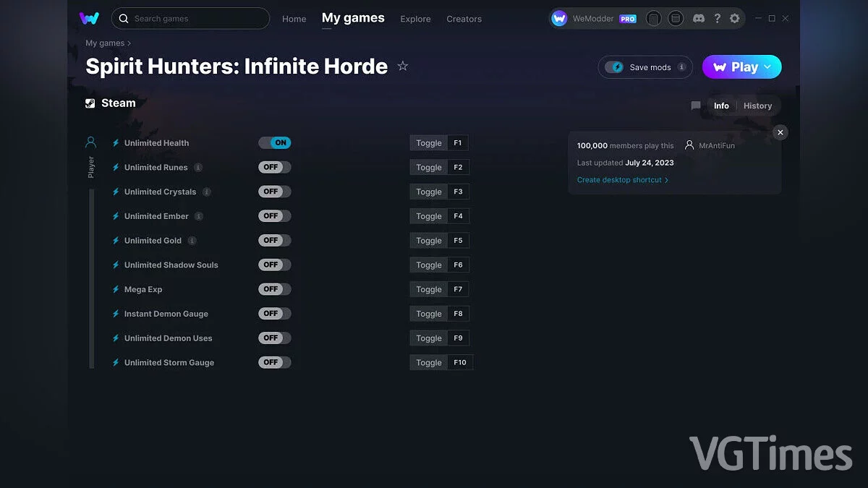
Task: Expand the Play button dropdown arrow
Action: (768, 67)
